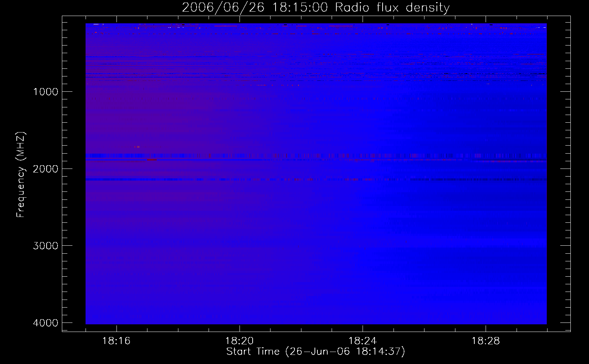Click the 18:20 time tick label
The image size is (589, 364).
pyautogui.click(x=240, y=341)
